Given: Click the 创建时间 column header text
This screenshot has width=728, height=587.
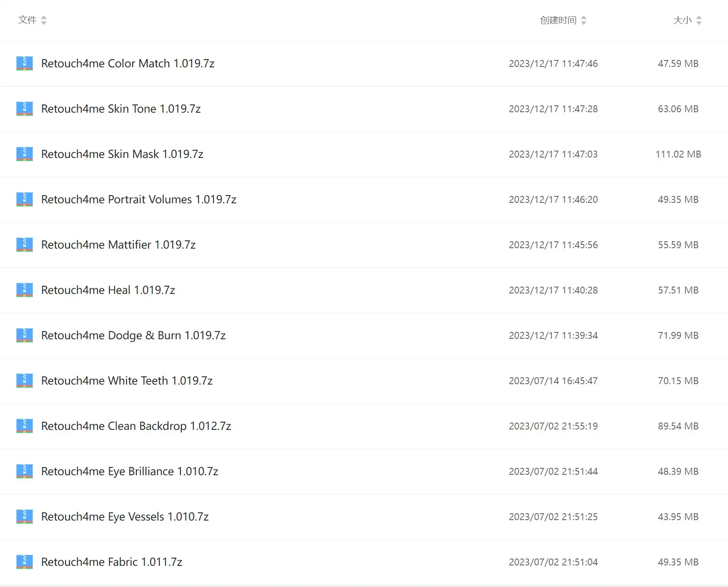Looking at the screenshot, I should click(558, 20).
